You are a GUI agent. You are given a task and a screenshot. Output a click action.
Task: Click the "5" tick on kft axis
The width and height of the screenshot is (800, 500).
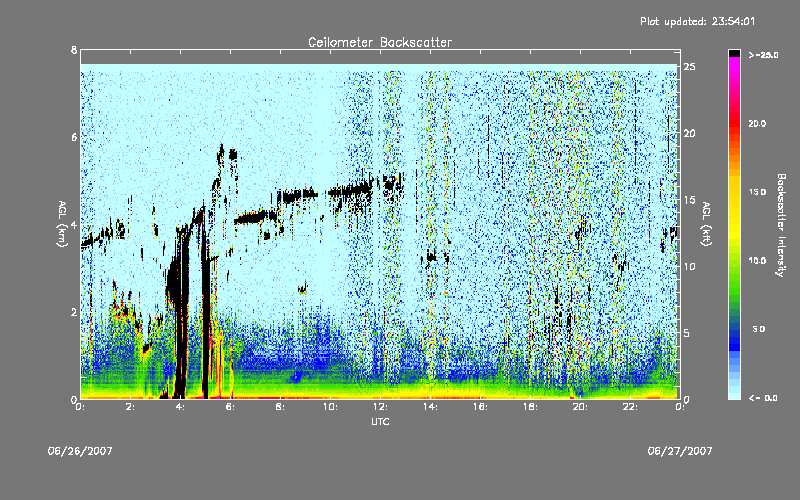point(687,333)
